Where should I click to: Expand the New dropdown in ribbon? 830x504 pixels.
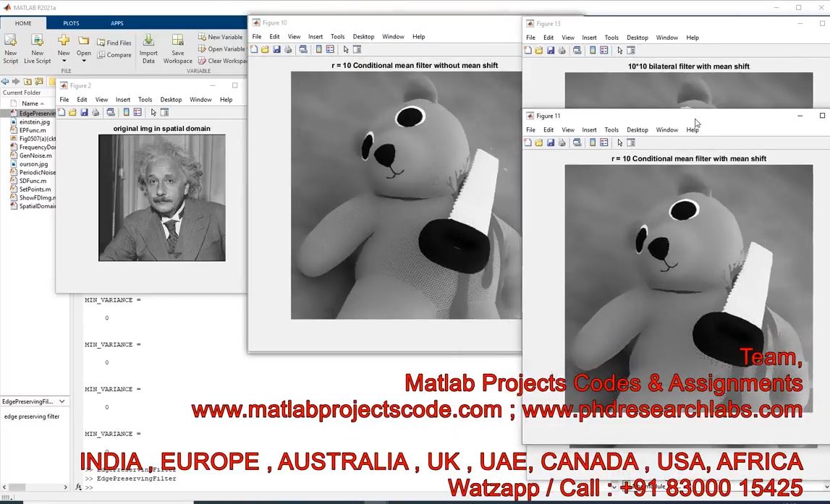point(64,61)
